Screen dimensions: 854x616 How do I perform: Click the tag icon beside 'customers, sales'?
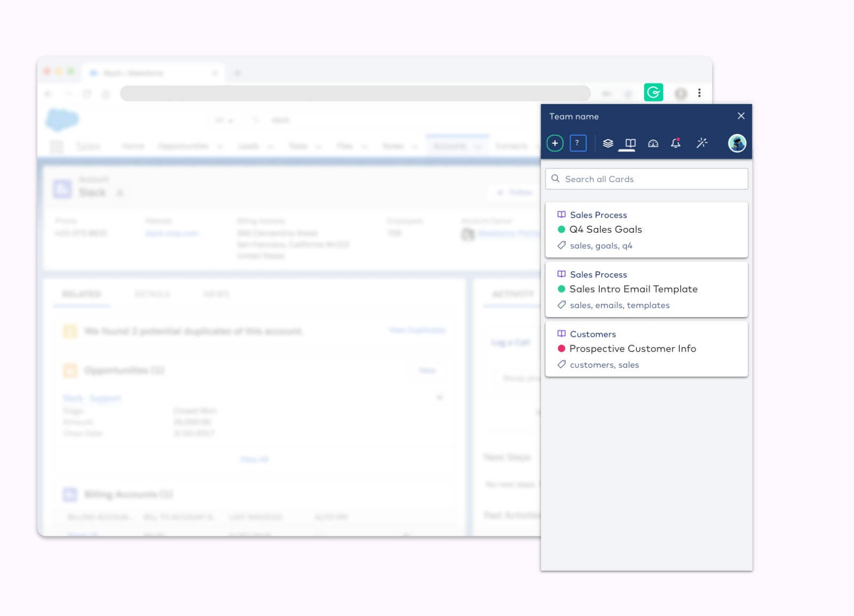562,365
